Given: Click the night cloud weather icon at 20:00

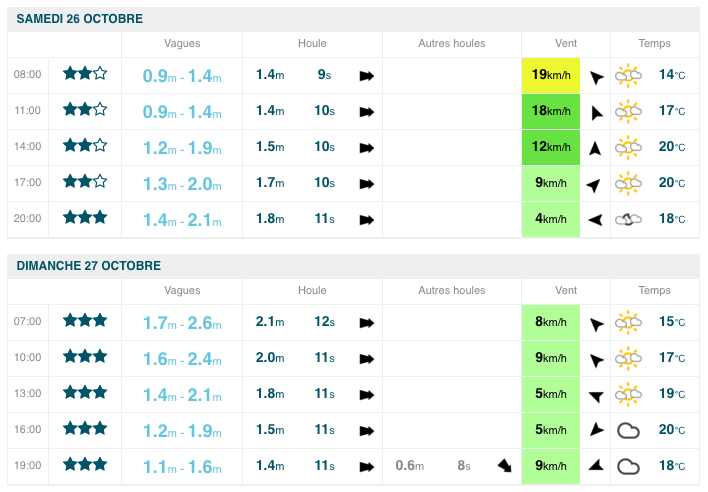Looking at the screenshot, I should click(628, 219).
